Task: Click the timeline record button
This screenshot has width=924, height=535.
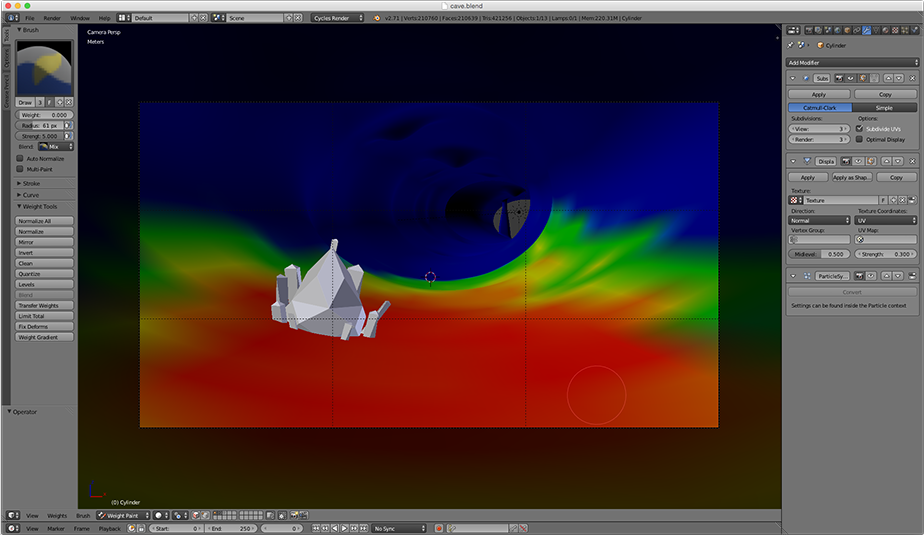Action: (x=439, y=528)
